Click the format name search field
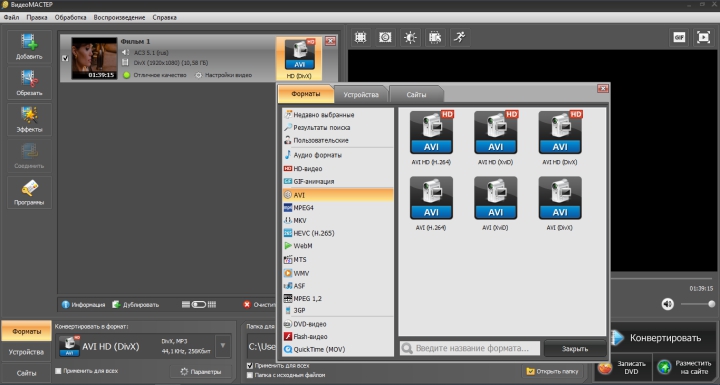The width and height of the screenshot is (720, 385). click(x=471, y=348)
